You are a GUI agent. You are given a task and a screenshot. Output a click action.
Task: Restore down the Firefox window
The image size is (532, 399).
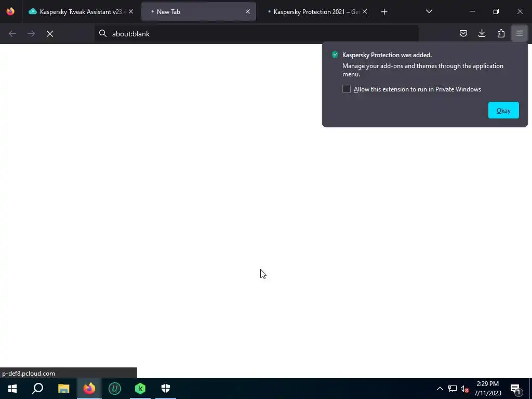tap(496, 11)
